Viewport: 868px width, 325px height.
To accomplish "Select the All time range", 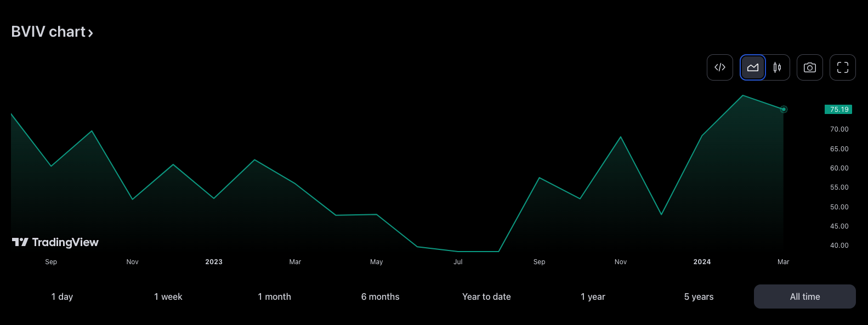I will pos(804,297).
